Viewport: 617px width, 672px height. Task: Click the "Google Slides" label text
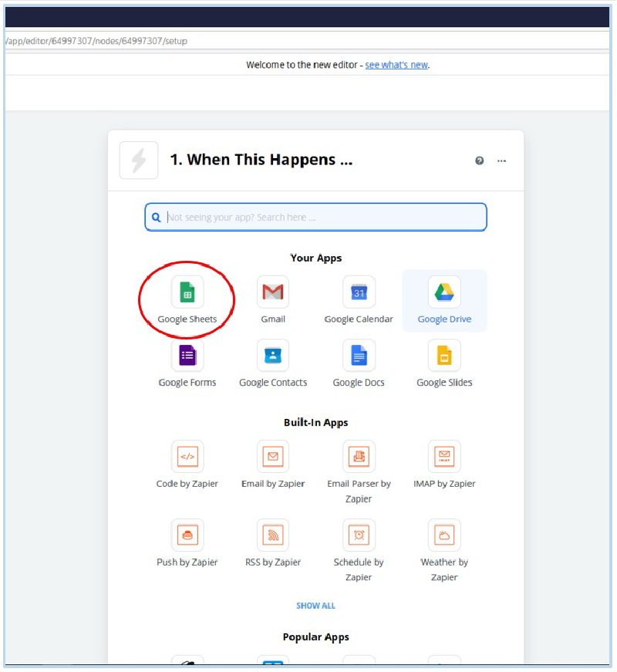[444, 382]
